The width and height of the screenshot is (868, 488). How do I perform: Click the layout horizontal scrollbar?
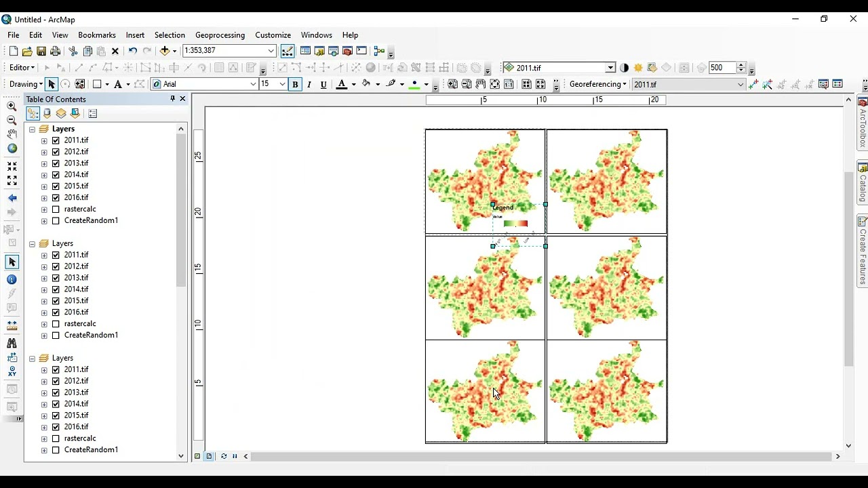point(542,456)
